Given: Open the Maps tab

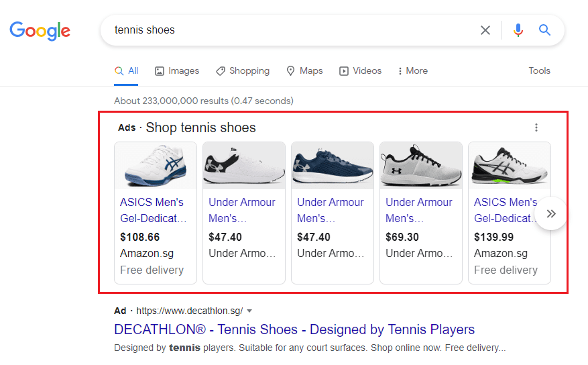Looking at the screenshot, I should click(304, 71).
